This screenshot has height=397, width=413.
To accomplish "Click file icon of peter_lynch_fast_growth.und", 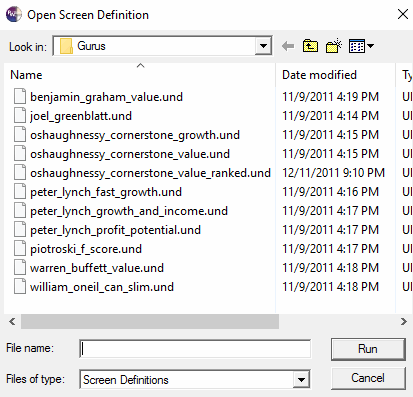I will point(20,192).
